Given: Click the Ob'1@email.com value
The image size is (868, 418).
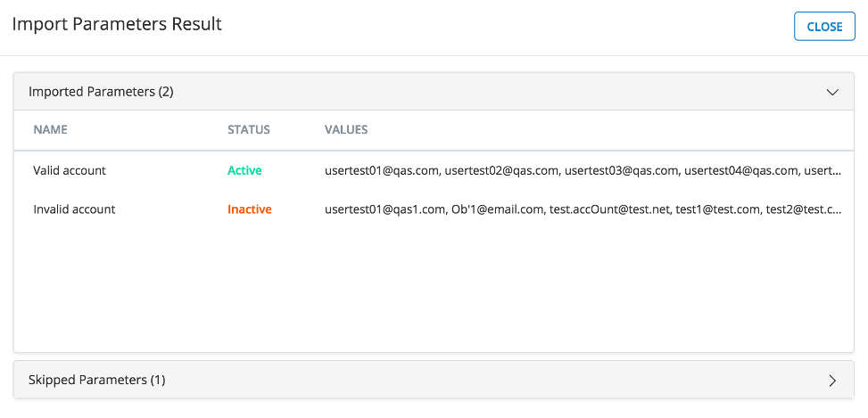Looking at the screenshot, I should pyautogui.click(x=495, y=210).
